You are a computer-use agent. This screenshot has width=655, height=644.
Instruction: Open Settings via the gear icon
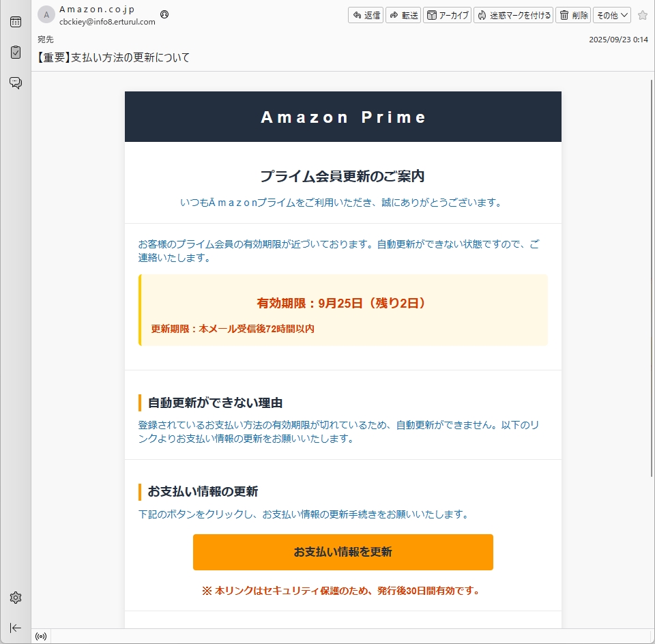point(15,598)
